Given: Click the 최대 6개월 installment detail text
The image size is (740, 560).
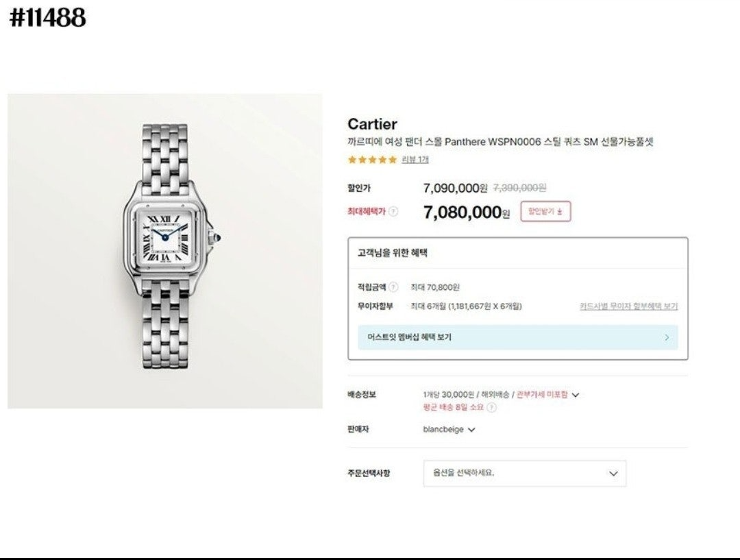Looking at the screenshot, I should 466,306.
